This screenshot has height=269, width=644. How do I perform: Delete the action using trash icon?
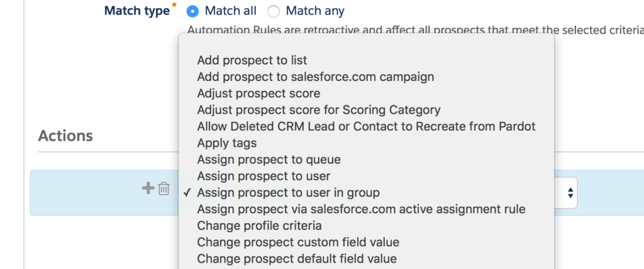[x=164, y=189]
